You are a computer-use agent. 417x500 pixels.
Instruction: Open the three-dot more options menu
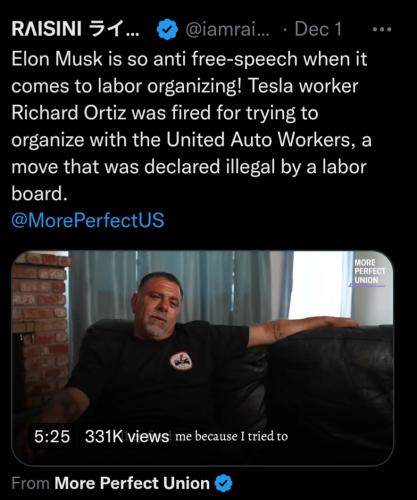(x=382, y=30)
